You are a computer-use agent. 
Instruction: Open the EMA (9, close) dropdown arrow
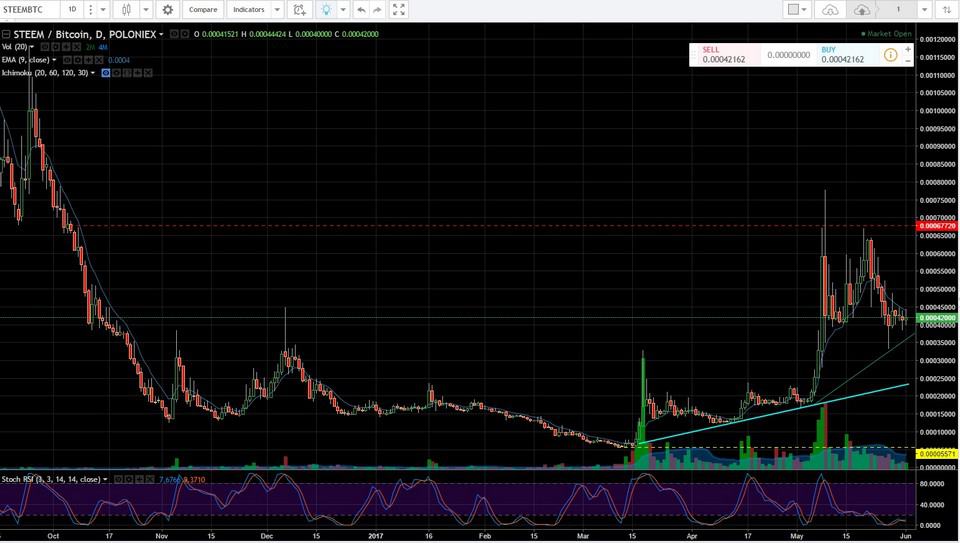tap(54, 60)
